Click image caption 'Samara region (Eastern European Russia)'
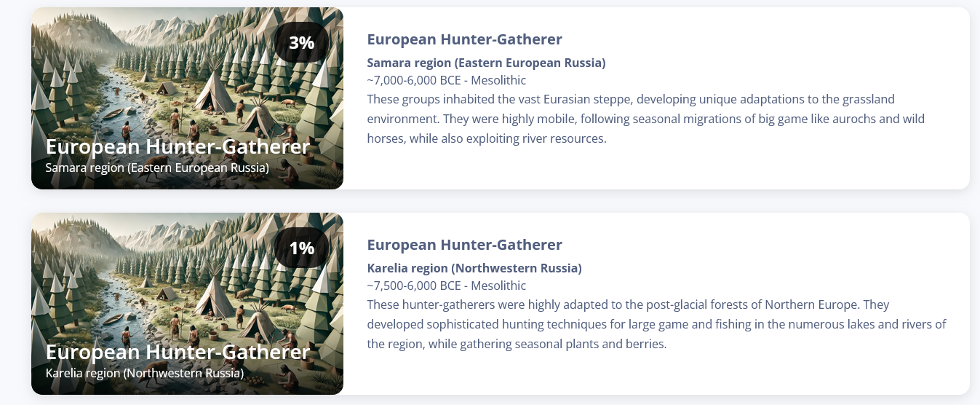This screenshot has height=405, width=980. (x=157, y=168)
